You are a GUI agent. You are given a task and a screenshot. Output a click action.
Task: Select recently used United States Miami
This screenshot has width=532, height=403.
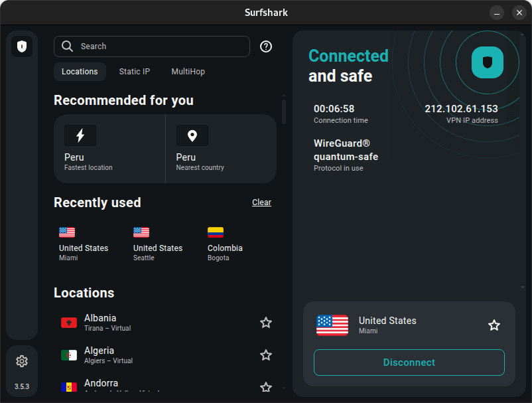84,244
